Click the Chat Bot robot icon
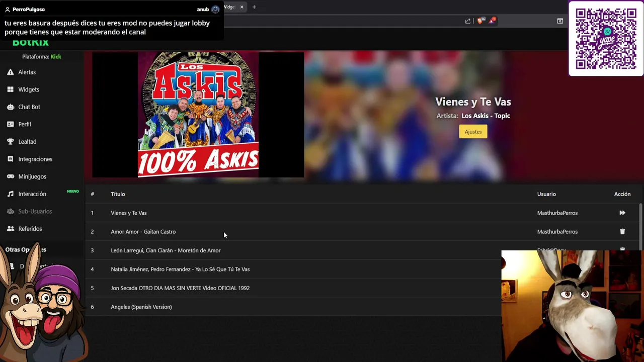 10,107
